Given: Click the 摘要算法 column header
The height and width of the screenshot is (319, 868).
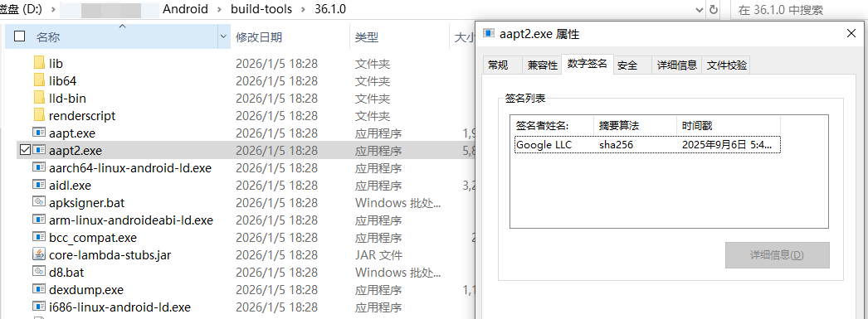Looking at the screenshot, I should tap(636, 126).
